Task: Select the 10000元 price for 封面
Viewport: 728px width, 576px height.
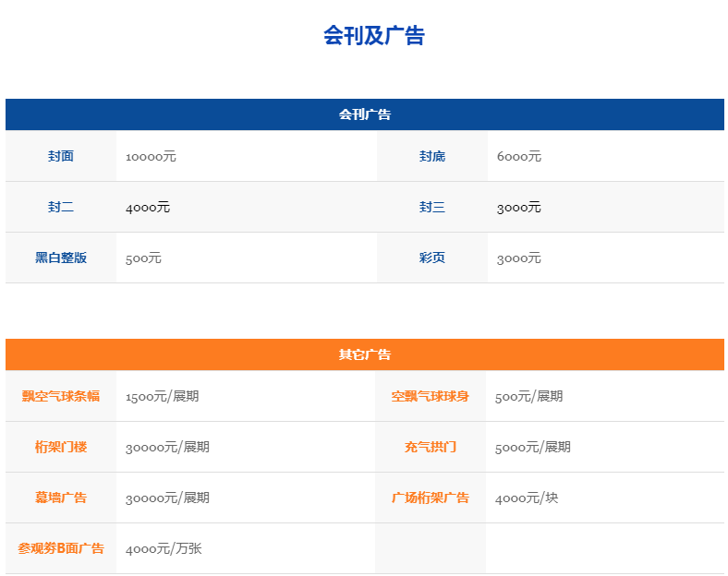Action: [151, 157]
